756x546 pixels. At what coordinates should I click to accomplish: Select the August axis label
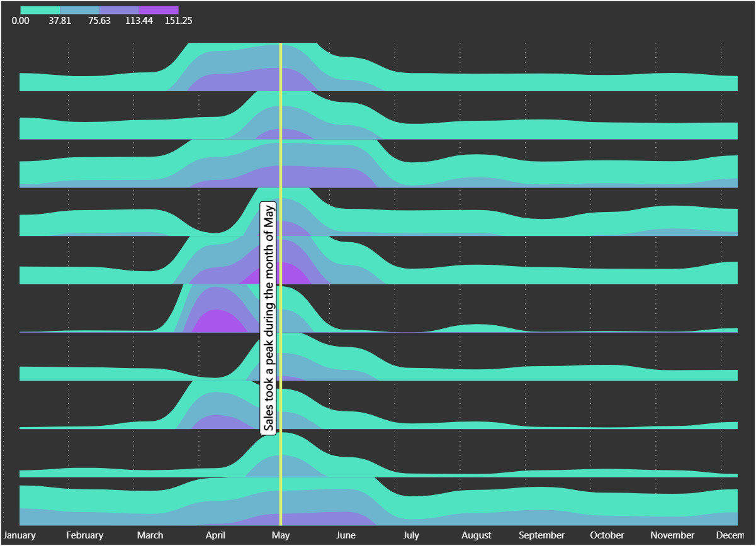coord(477,535)
